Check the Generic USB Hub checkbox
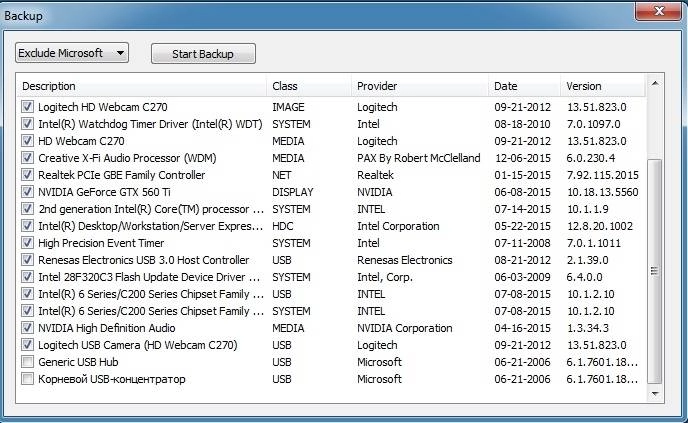 pyautogui.click(x=27, y=362)
